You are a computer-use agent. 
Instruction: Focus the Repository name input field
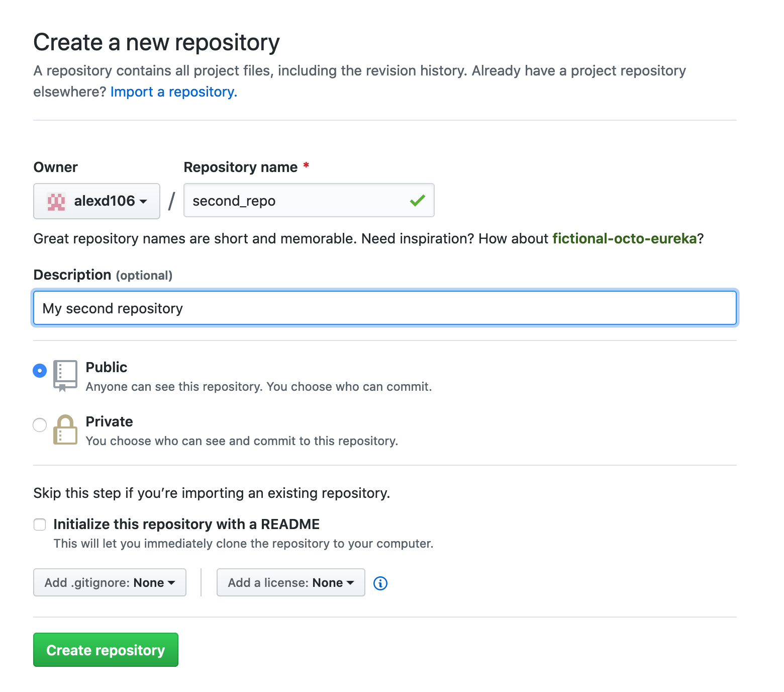click(297, 201)
